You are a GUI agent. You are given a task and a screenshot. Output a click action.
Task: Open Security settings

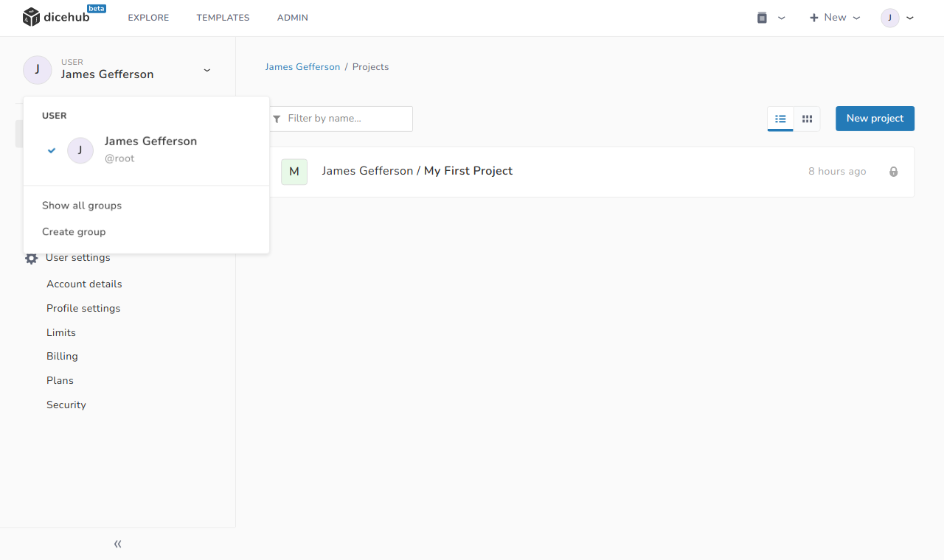66,405
